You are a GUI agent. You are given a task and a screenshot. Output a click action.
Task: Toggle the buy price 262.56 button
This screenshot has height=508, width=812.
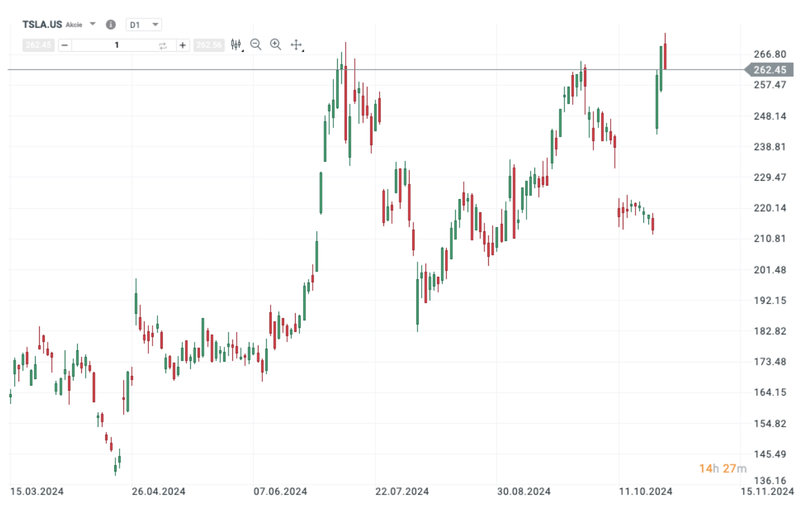pyautogui.click(x=209, y=45)
